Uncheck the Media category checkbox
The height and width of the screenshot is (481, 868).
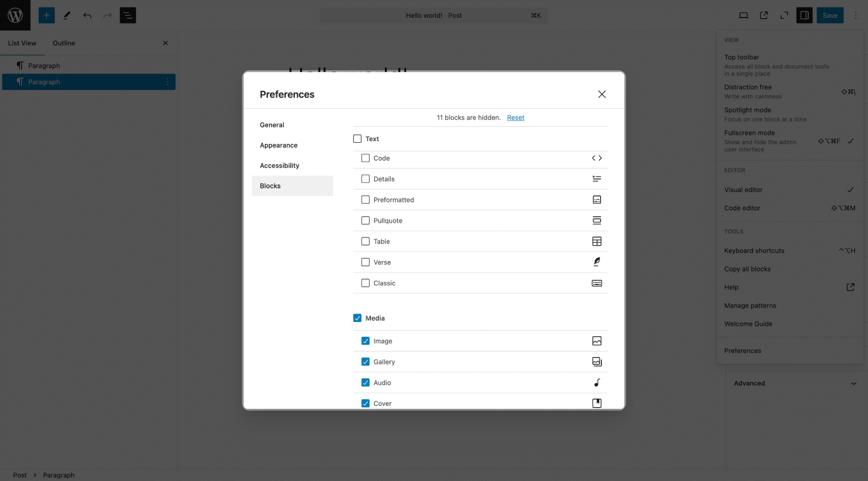(357, 318)
